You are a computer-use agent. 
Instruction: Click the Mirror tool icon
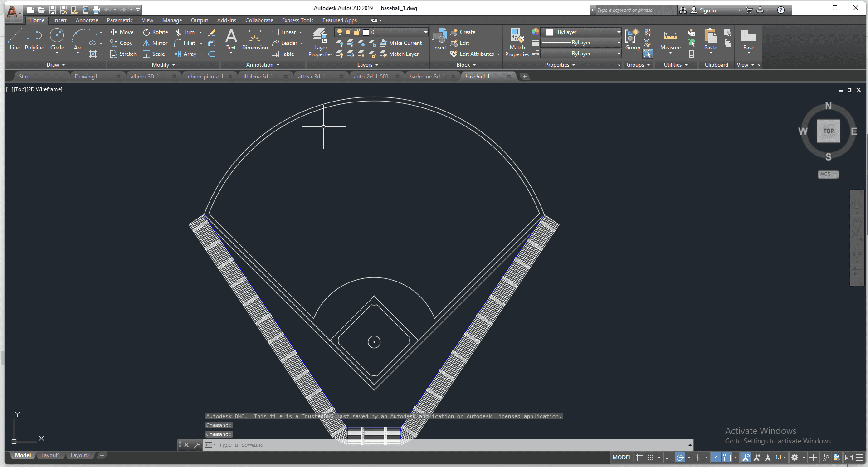[146, 43]
